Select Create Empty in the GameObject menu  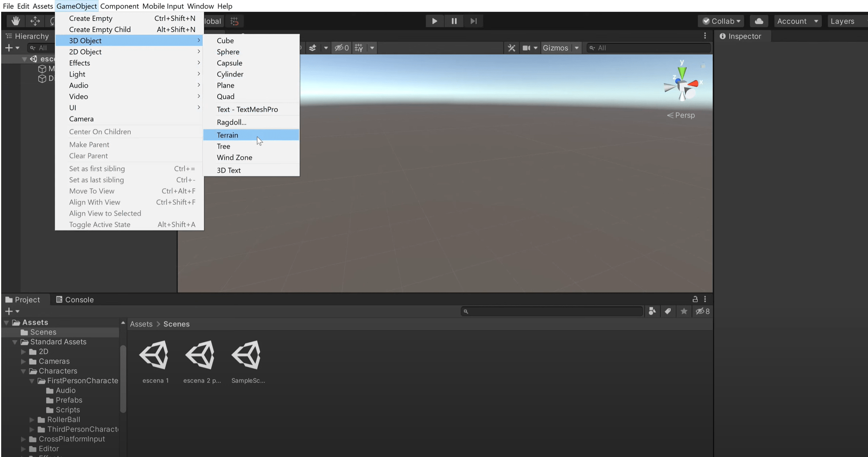(129, 18)
